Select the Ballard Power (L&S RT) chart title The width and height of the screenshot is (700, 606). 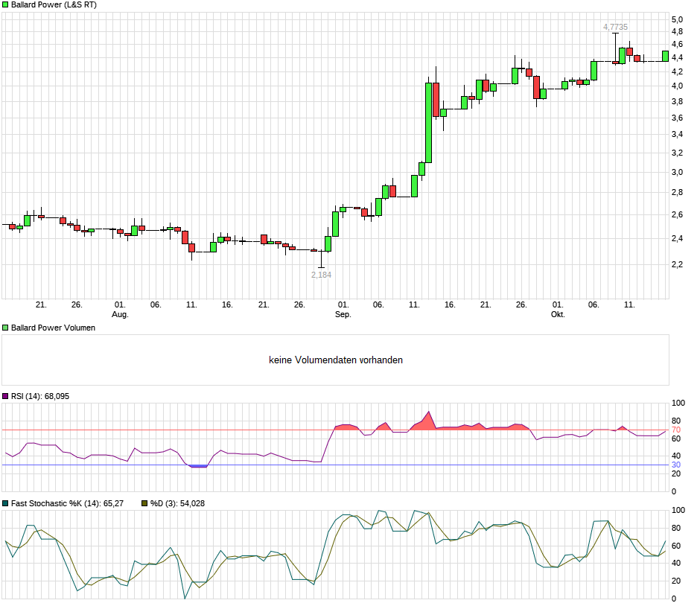point(54,4)
